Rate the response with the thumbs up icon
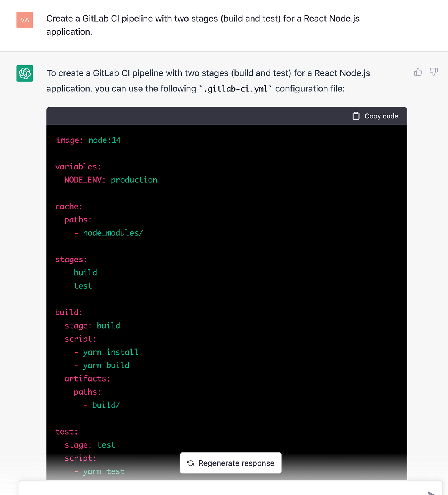 point(418,72)
